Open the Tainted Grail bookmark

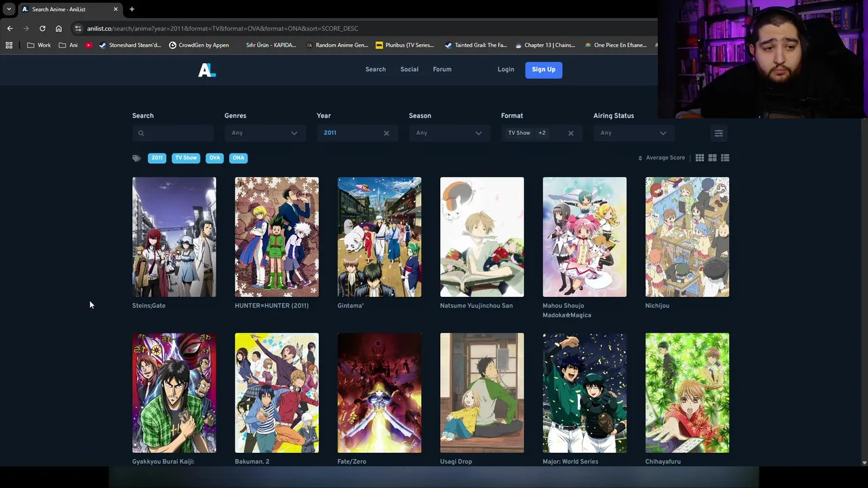pyautogui.click(x=476, y=45)
